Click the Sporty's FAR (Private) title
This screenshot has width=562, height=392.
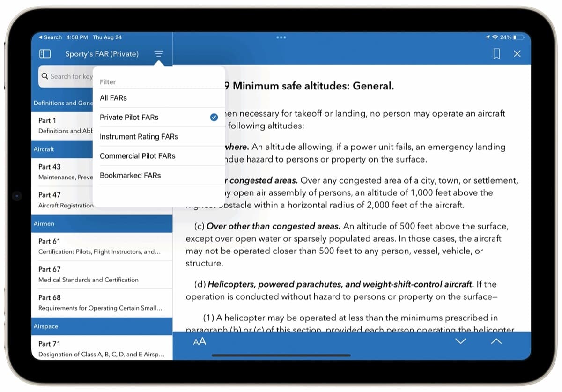pos(102,54)
